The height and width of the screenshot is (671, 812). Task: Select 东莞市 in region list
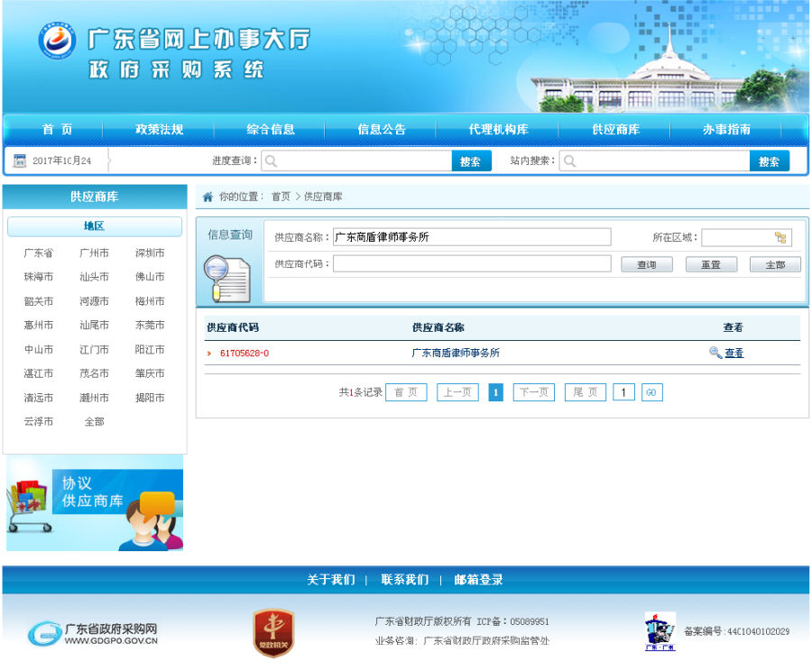pyautogui.click(x=150, y=325)
